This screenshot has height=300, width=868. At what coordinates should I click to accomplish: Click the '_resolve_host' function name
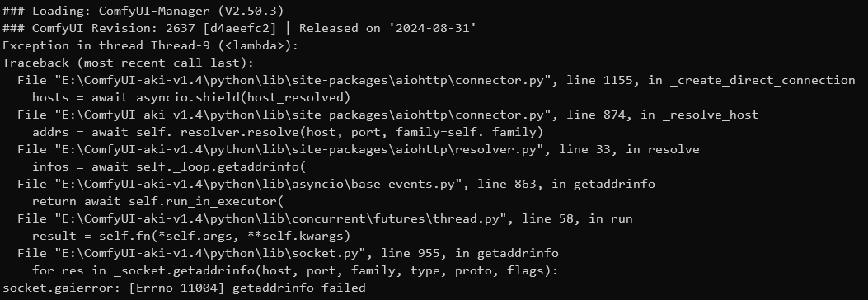[711, 115]
